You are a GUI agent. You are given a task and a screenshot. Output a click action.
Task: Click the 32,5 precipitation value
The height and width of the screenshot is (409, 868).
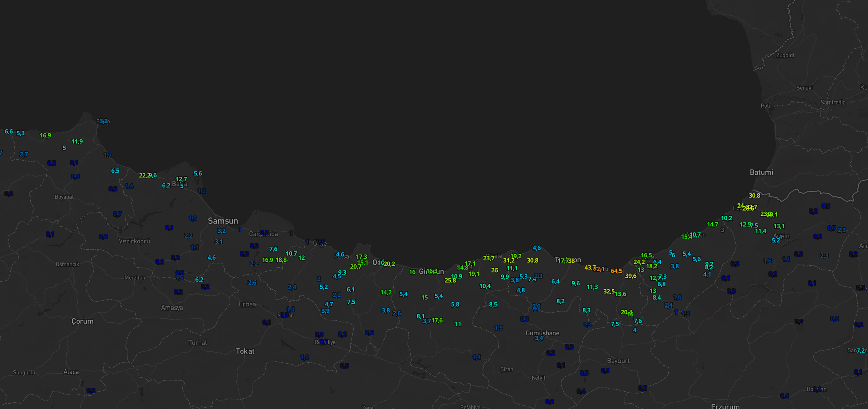609,291
